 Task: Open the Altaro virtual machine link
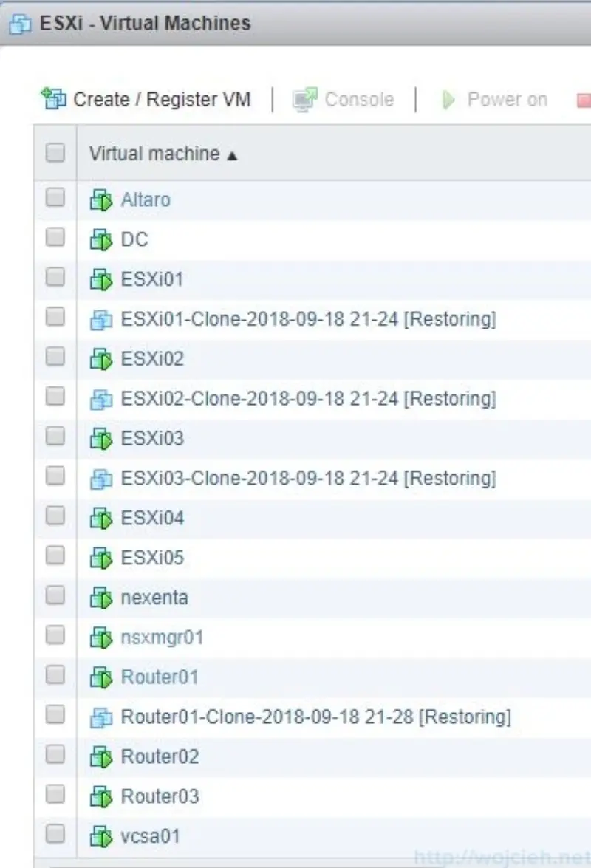(x=145, y=199)
